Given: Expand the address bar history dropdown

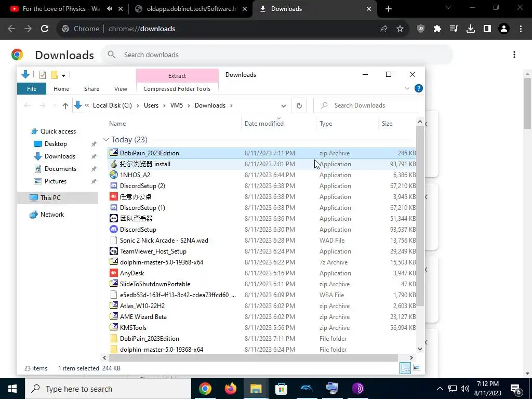Looking at the screenshot, I should [x=284, y=105].
